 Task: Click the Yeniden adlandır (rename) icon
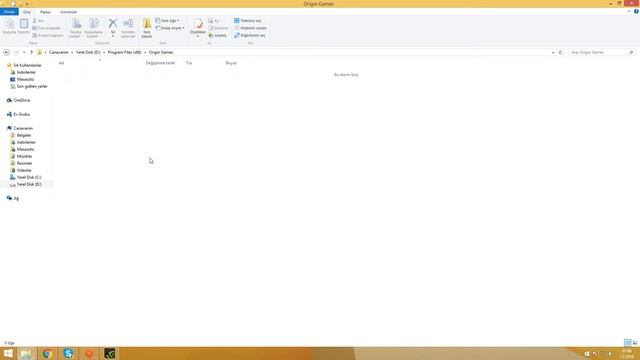(128, 28)
